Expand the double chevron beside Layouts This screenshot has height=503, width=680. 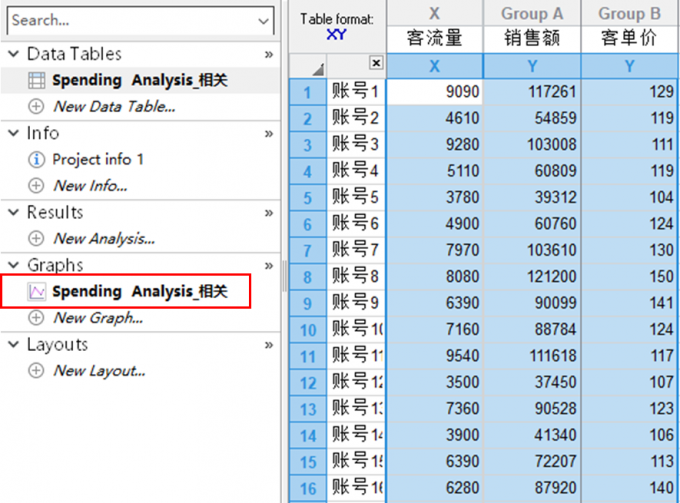[268, 345]
